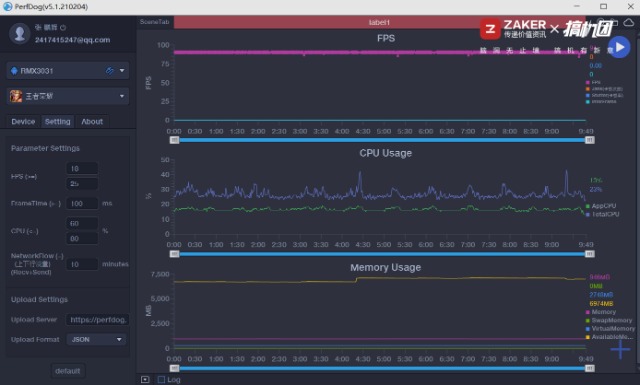Click the 6974MB available memory value
640x385 pixels.
pyautogui.click(x=601, y=303)
